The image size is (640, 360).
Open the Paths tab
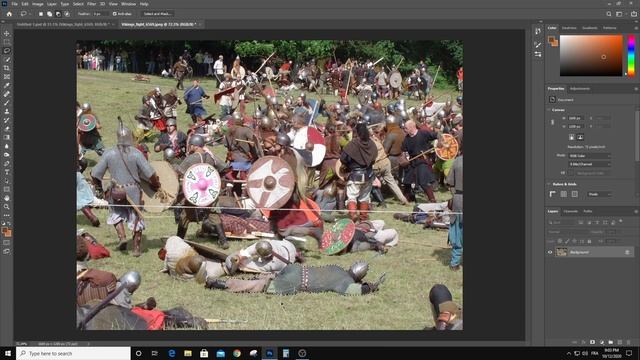pyautogui.click(x=588, y=211)
